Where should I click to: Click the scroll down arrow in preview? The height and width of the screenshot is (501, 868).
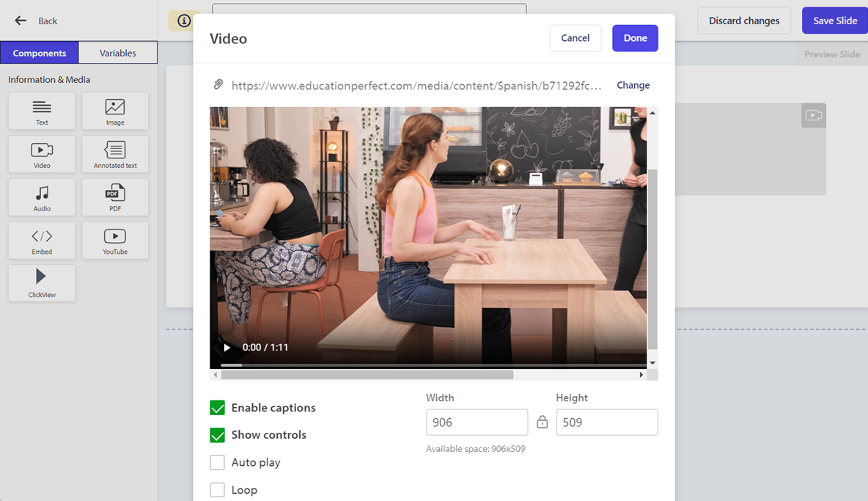(652, 363)
